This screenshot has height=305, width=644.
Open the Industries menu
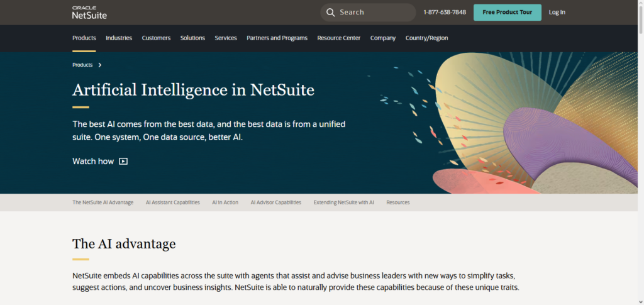119,38
